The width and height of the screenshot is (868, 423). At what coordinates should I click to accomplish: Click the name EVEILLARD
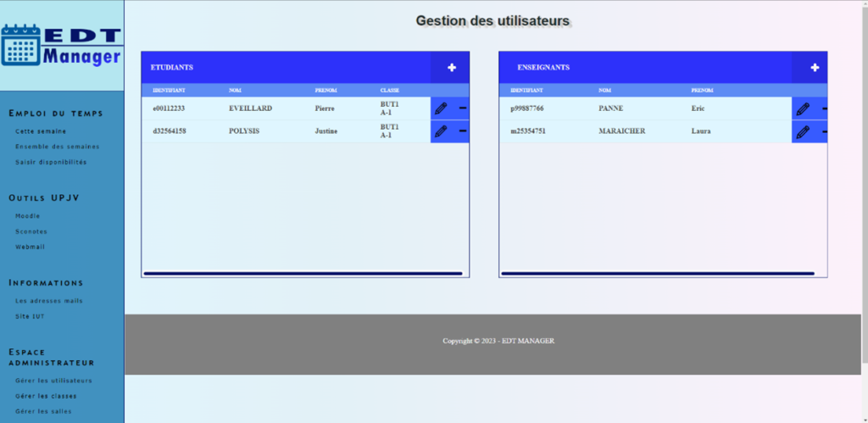[250, 109]
